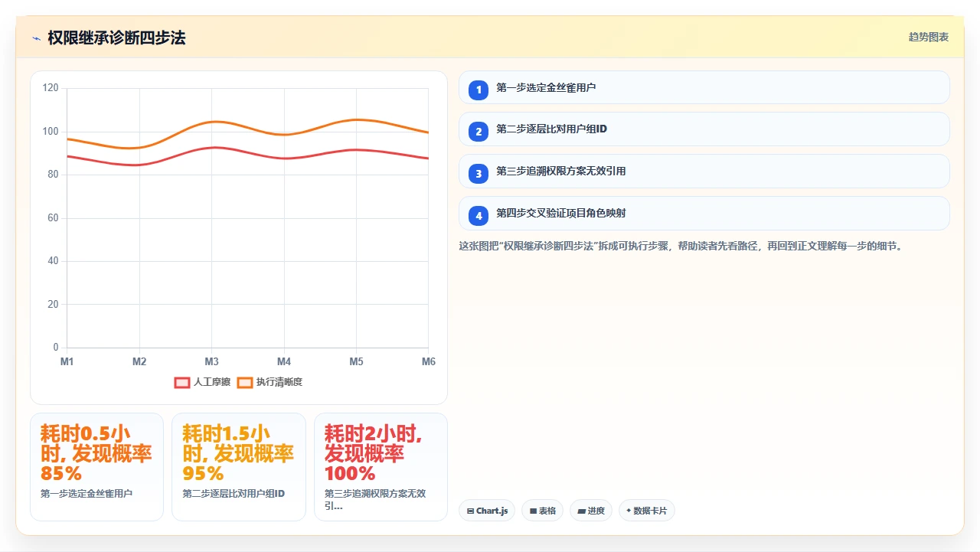This screenshot has height=552, width=980.
Task: Select the 进度 tag chip
Action: (x=591, y=511)
